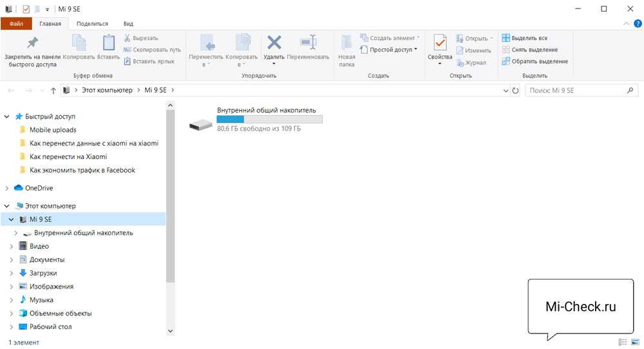Screen dimensions: 644x349
Task: Expand the OneDrive tree node
Action: click(7, 189)
